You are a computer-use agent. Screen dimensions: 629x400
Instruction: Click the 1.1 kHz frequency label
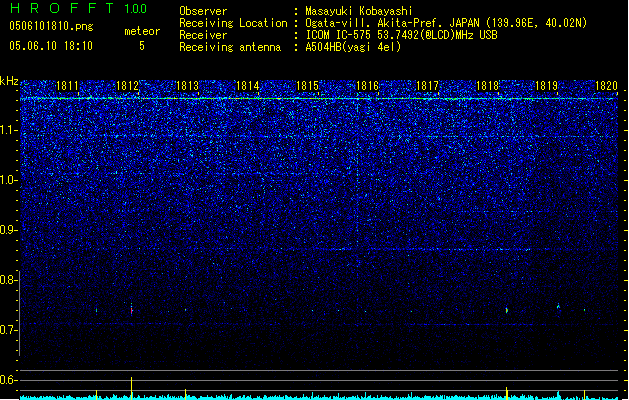(8, 130)
